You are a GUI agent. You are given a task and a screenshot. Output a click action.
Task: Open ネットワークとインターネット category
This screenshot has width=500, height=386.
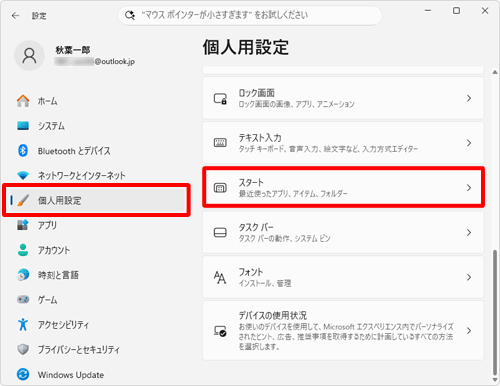point(97,175)
